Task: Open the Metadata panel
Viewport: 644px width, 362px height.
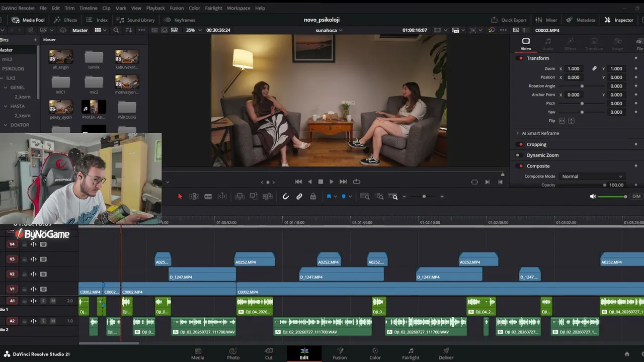Action: (581, 20)
